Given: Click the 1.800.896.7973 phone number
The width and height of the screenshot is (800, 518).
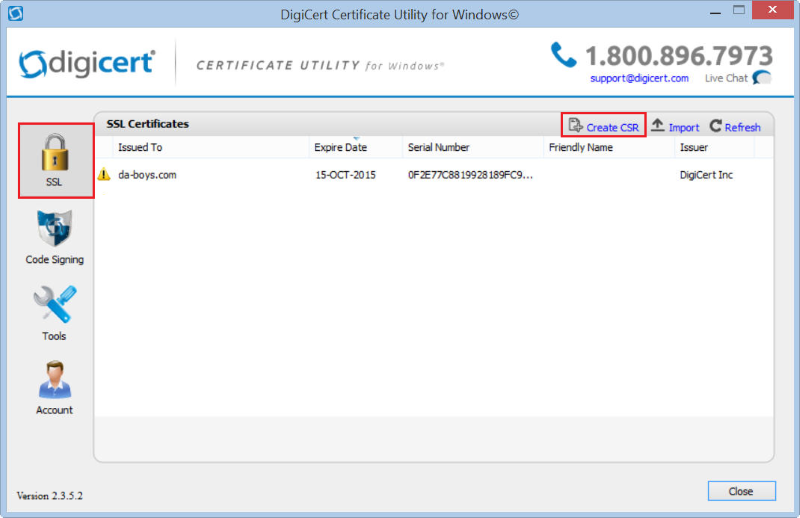Looking at the screenshot, I should click(679, 56).
